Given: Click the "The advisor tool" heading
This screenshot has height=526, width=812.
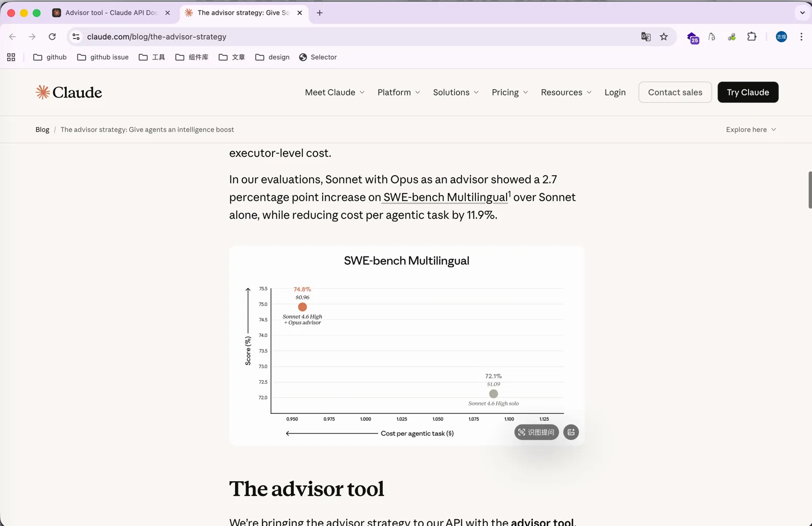Looking at the screenshot, I should (307, 489).
